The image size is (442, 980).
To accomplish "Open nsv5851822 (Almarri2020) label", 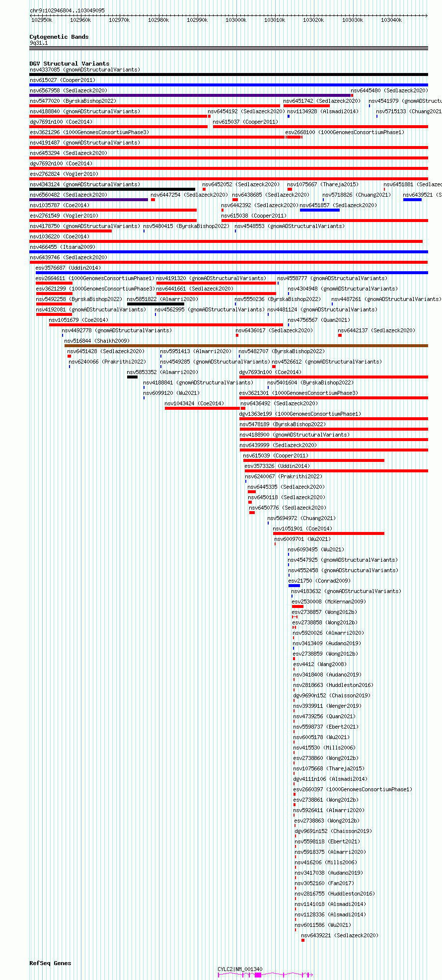I will click(x=162, y=299).
